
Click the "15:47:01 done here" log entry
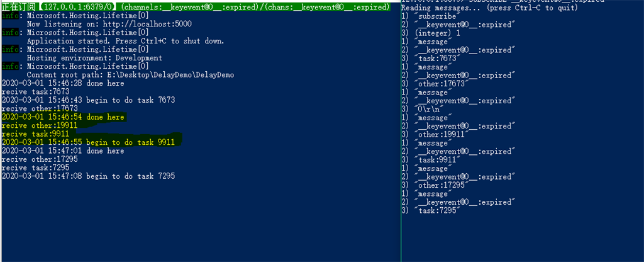(x=63, y=151)
